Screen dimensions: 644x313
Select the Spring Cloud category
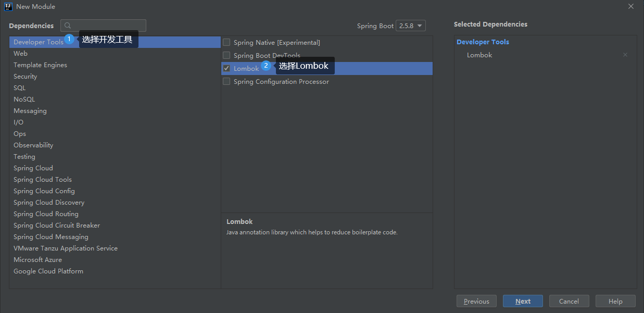[115, 168]
